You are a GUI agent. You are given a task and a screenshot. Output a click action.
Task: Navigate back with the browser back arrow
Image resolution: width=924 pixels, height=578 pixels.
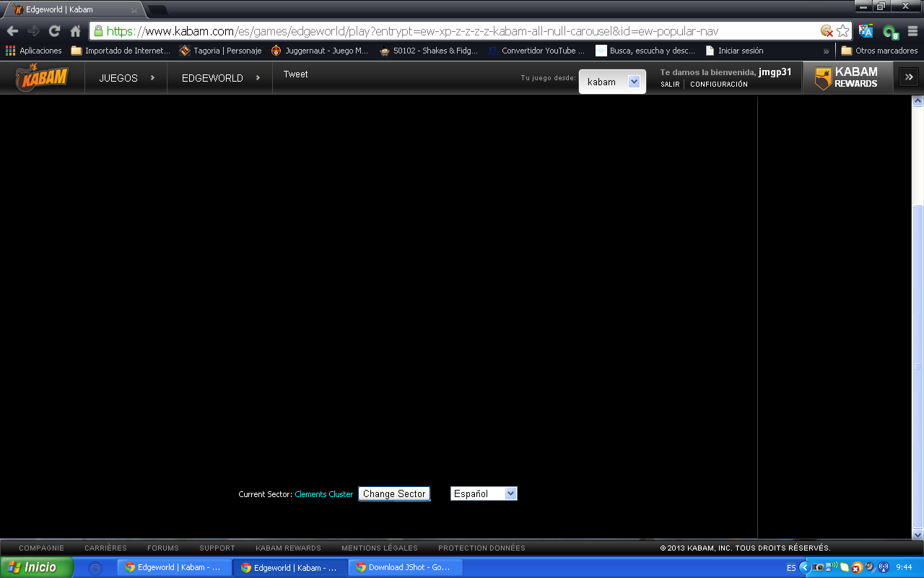pos(12,31)
